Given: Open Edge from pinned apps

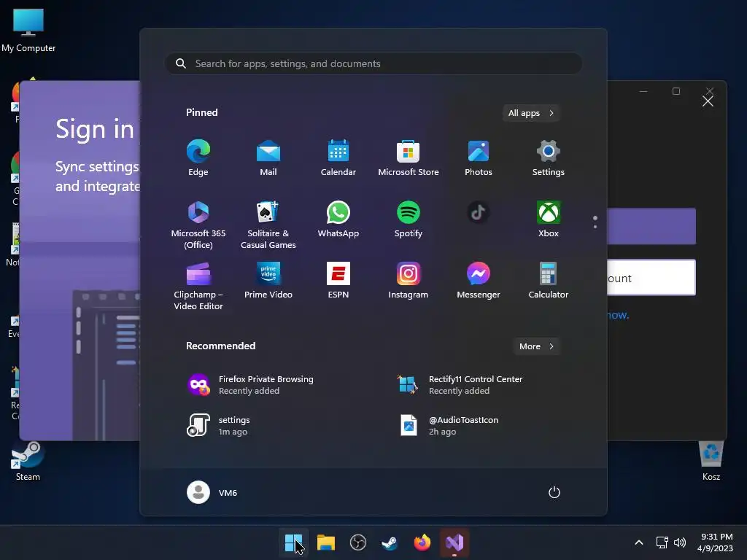Looking at the screenshot, I should 198,158.
